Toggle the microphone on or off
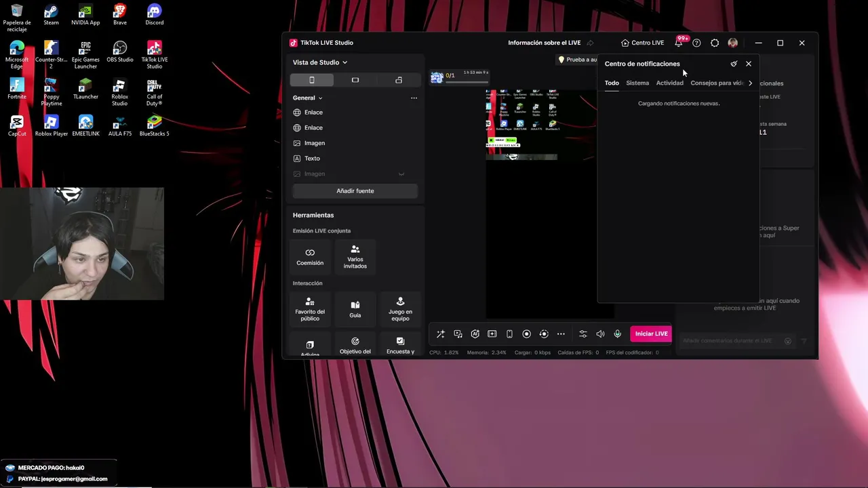The width and height of the screenshot is (868, 488). 617,333
